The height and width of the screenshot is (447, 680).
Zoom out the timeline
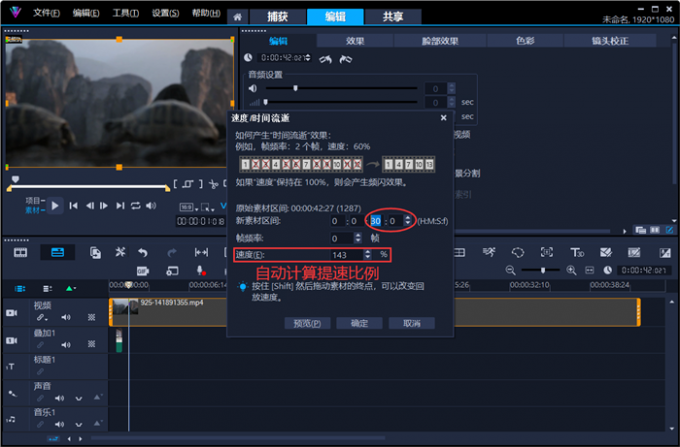click(x=510, y=271)
